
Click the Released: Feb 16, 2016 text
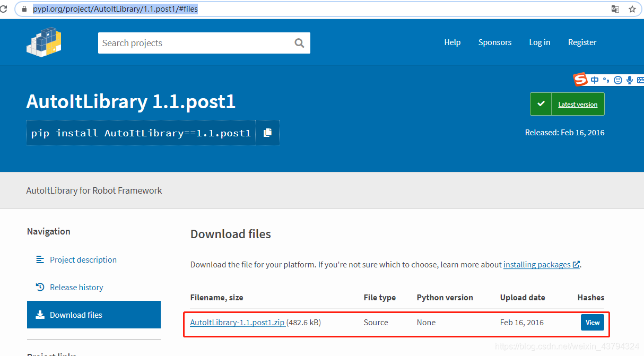click(564, 133)
